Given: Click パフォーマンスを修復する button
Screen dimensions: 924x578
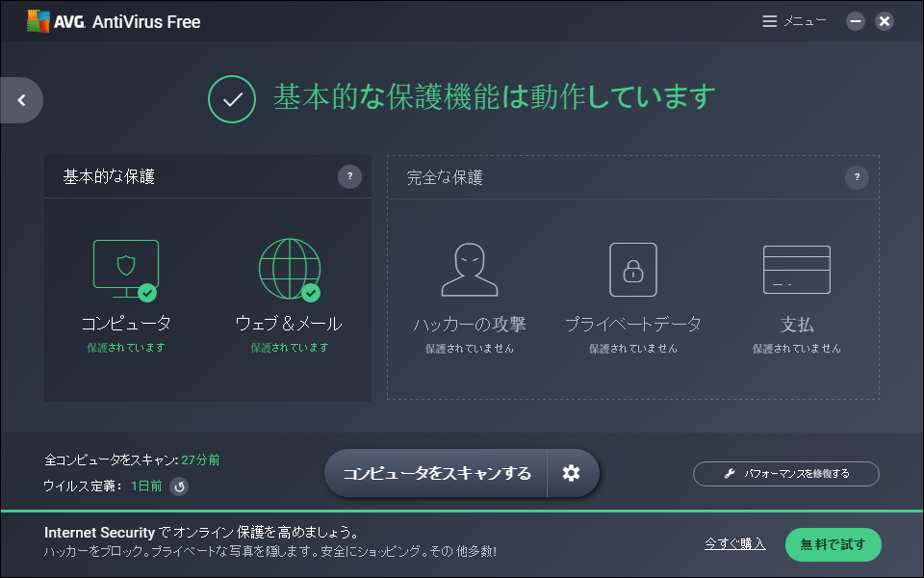Looking at the screenshot, I should coord(785,474).
